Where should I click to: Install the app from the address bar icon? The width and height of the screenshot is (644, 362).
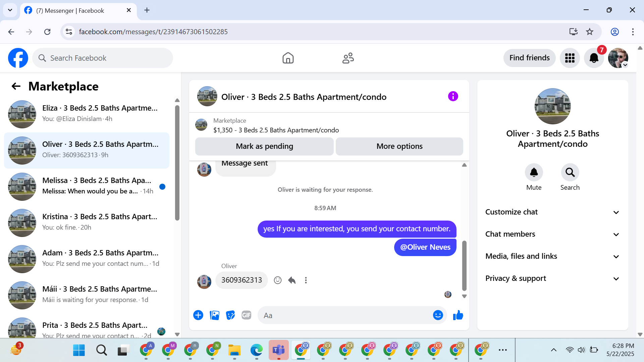coord(573,32)
